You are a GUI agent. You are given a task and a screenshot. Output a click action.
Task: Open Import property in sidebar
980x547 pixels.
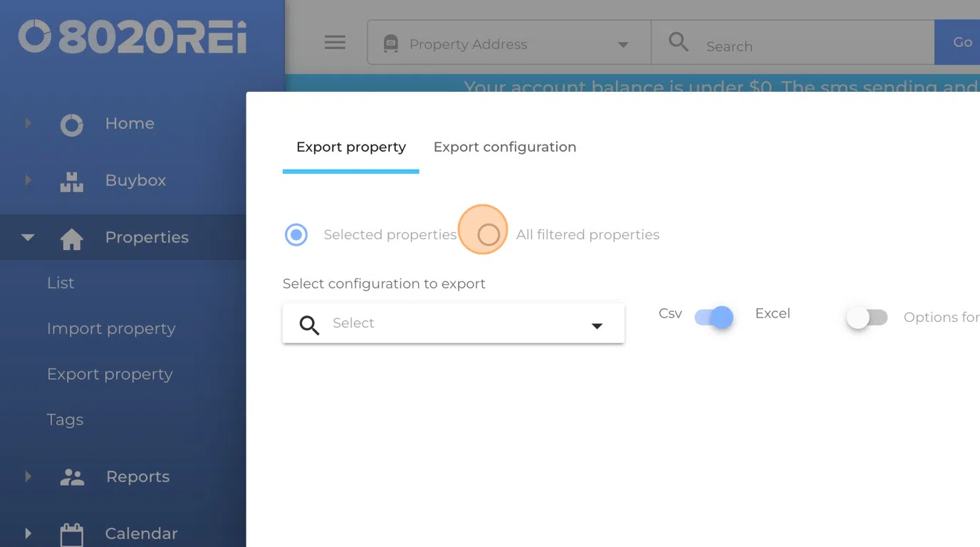coord(111,328)
